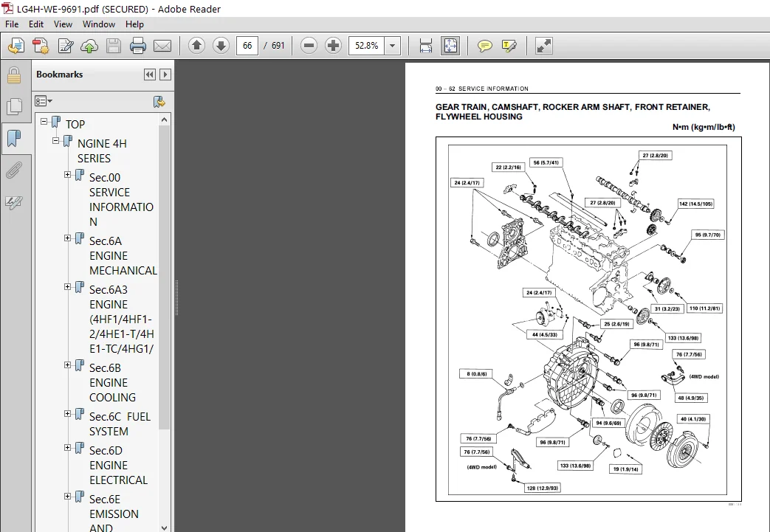Click the 128 (12.9/93) torque label
This screenshot has height=532, width=770.
tap(542, 488)
